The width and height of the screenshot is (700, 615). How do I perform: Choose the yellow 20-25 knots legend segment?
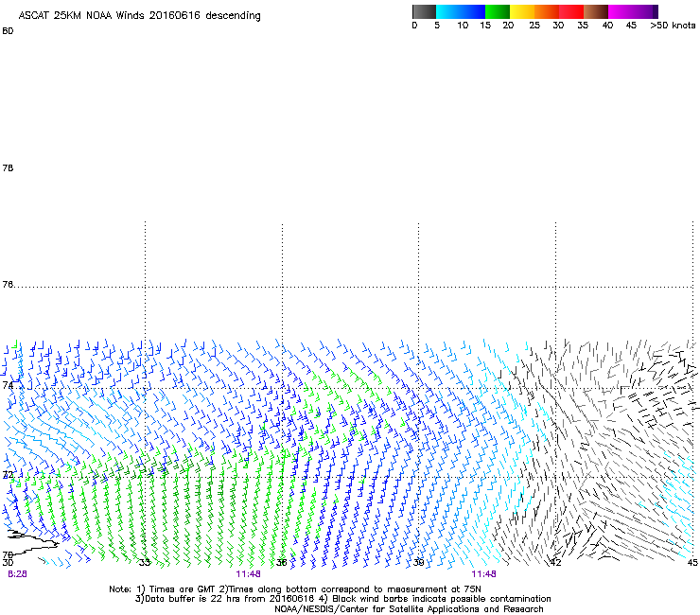coord(522,11)
